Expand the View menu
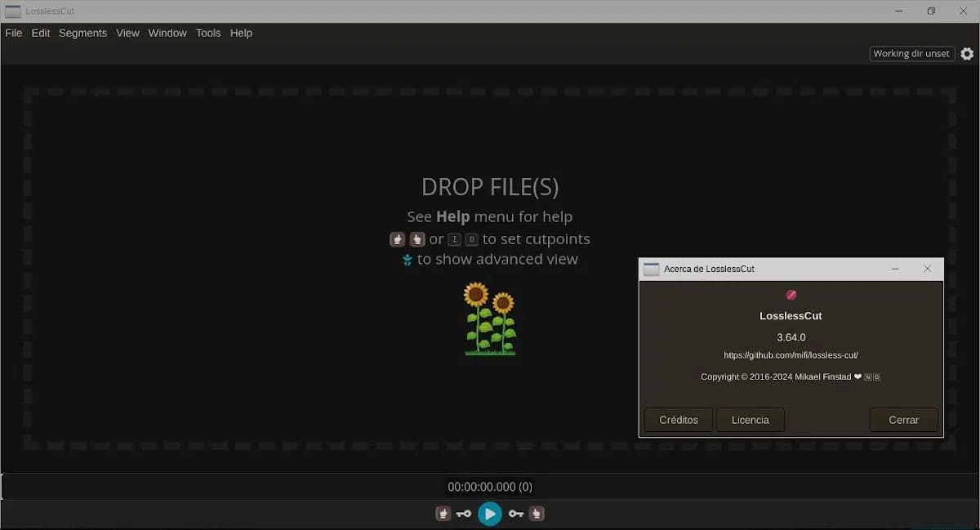 127,33
